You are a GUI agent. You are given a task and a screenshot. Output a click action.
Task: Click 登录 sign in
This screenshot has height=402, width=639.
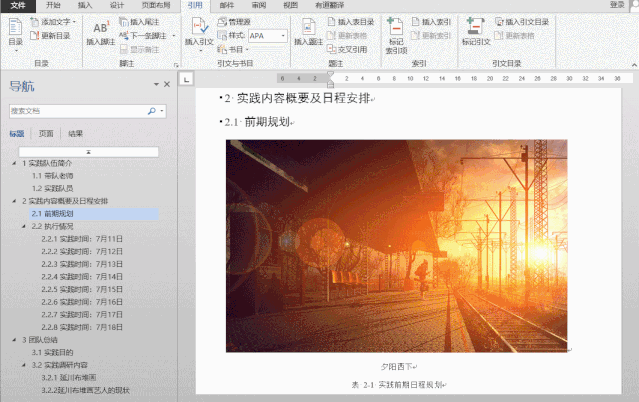(617, 5)
